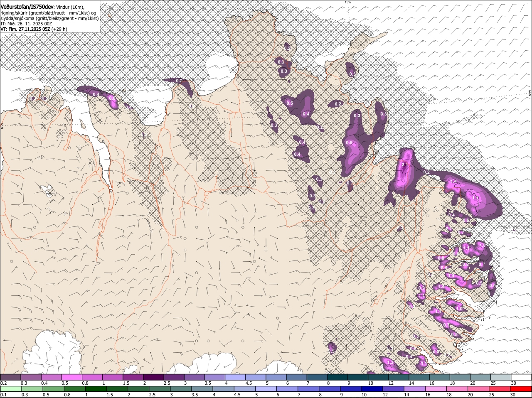Click the '(+29 h)' forecast offset text

59,29
